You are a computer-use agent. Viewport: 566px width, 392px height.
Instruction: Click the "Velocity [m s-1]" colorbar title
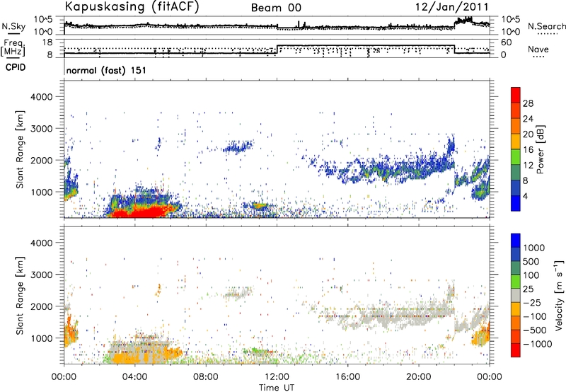point(559,295)
